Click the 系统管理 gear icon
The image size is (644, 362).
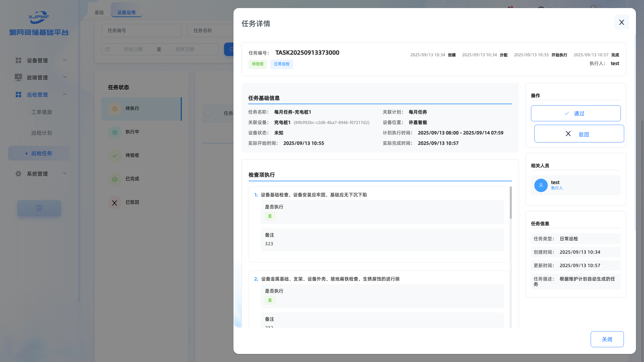click(x=18, y=174)
